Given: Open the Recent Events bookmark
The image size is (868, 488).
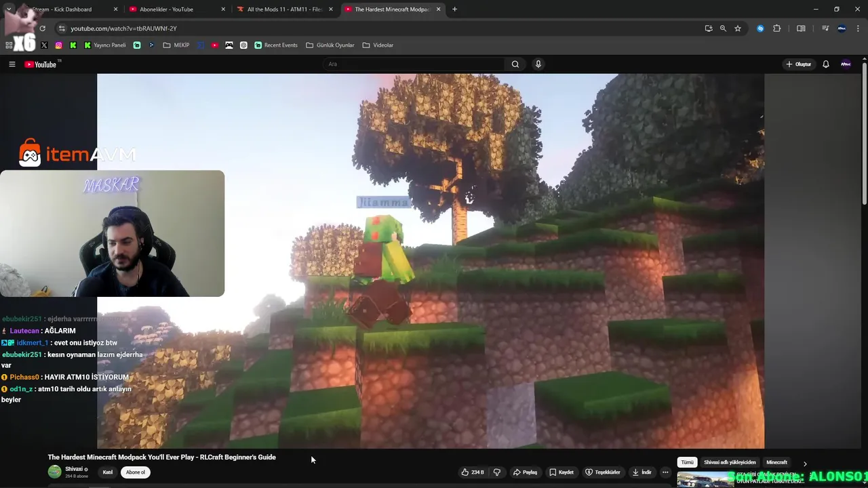Looking at the screenshot, I should [276, 45].
